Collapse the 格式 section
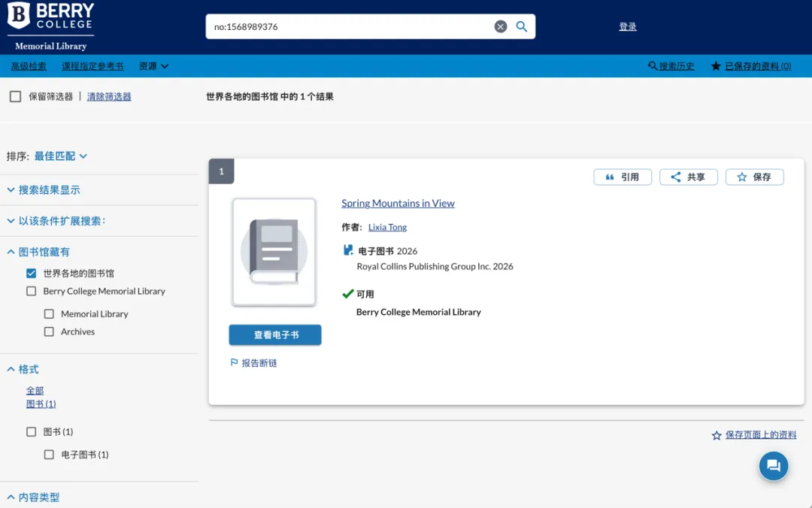 23,369
